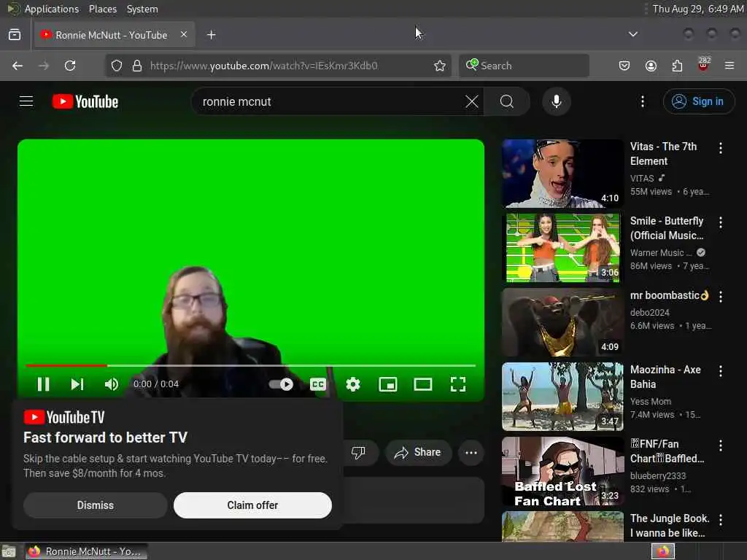Image resolution: width=747 pixels, height=560 pixels.
Task: Open the clock Thu Aug 29
Action: pos(698,9)
